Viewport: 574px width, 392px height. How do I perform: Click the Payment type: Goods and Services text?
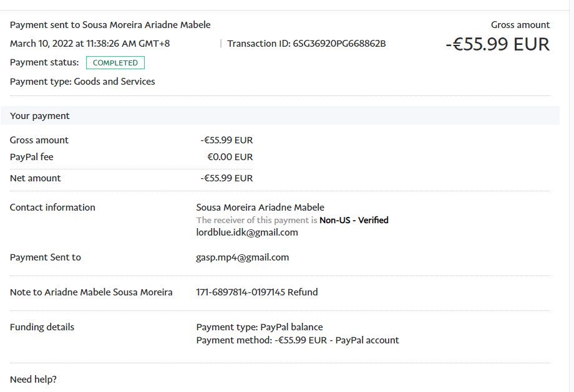(x=82, y=81)
